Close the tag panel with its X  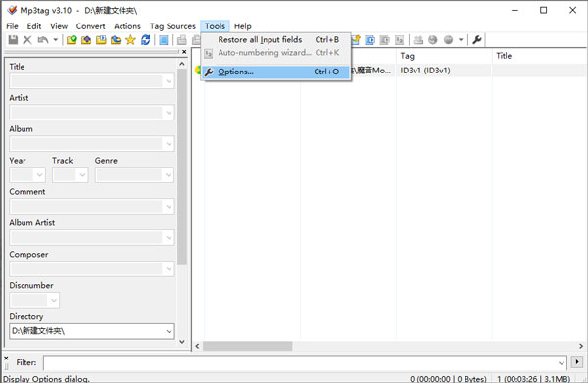184,52
